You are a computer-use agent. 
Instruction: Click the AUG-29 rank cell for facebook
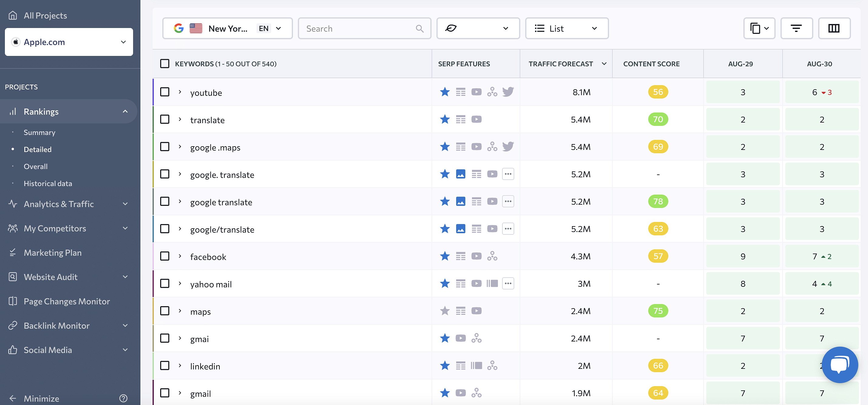click(x=743, y=256)
